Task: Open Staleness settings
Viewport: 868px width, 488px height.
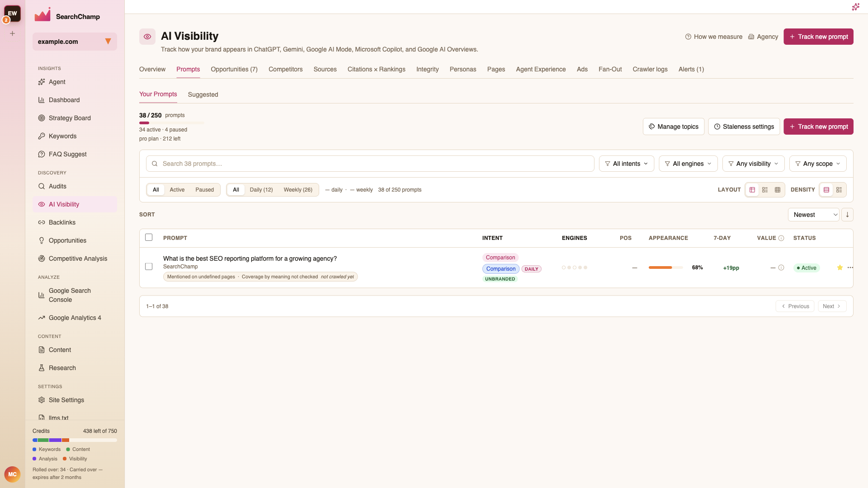Action: pyautogui.click(x=744, y=127)
